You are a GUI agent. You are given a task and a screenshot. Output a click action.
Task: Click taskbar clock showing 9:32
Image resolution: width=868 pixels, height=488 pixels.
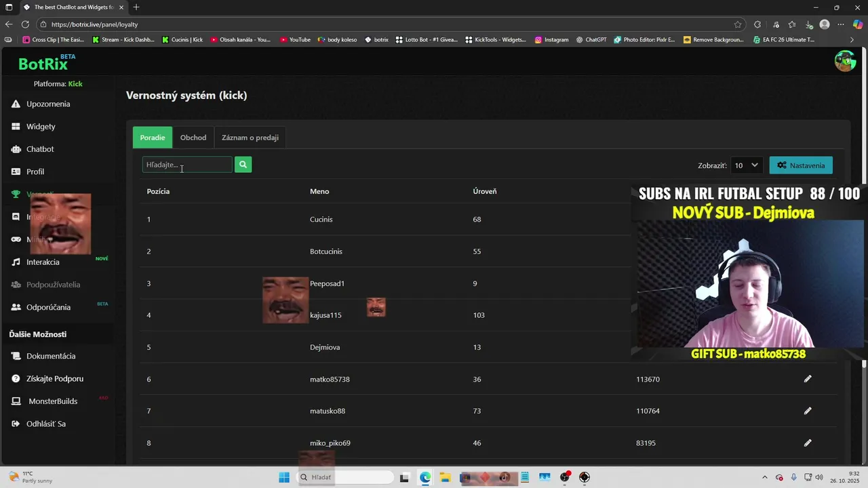point(844,477)
